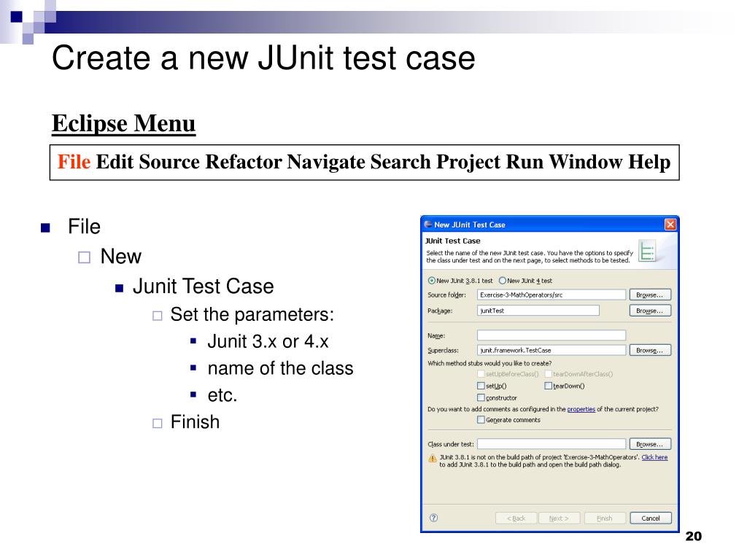Open the Refactor menu

click(x=243, y=162)
